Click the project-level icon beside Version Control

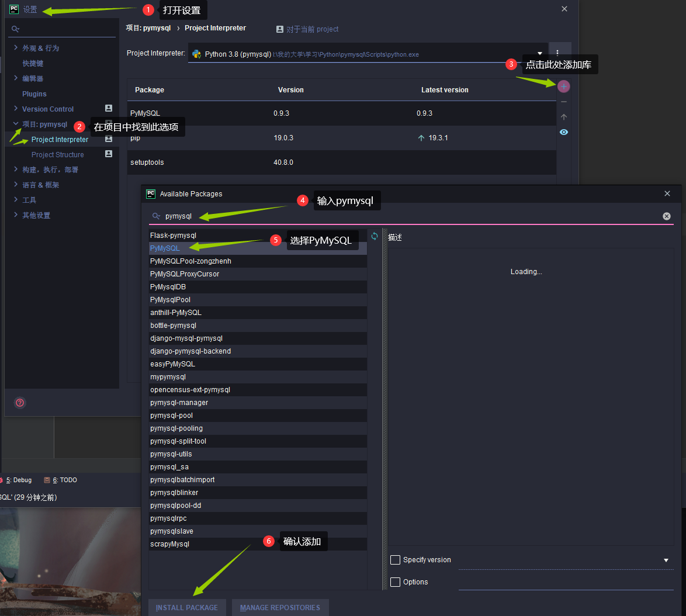(109, 108)
